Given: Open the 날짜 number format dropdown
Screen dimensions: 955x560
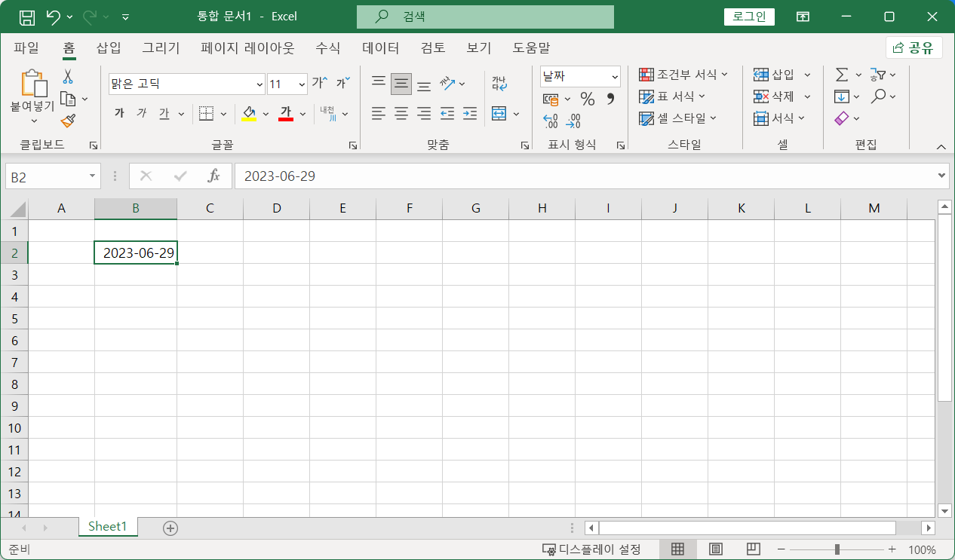Looking at the screenshot, I should (x=615, y=76).
